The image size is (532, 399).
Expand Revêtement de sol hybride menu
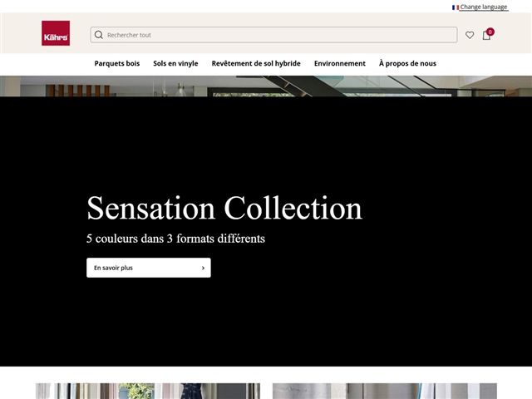(256, 63)
